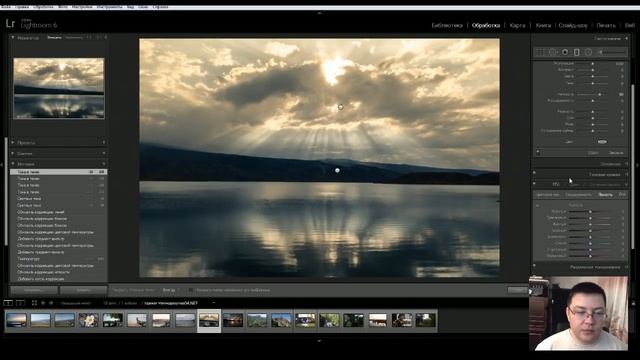Image resolution: width=640 pixels, height=360 pixels.
Task: Click plus icon on Presets panel header
Action: 104,142
